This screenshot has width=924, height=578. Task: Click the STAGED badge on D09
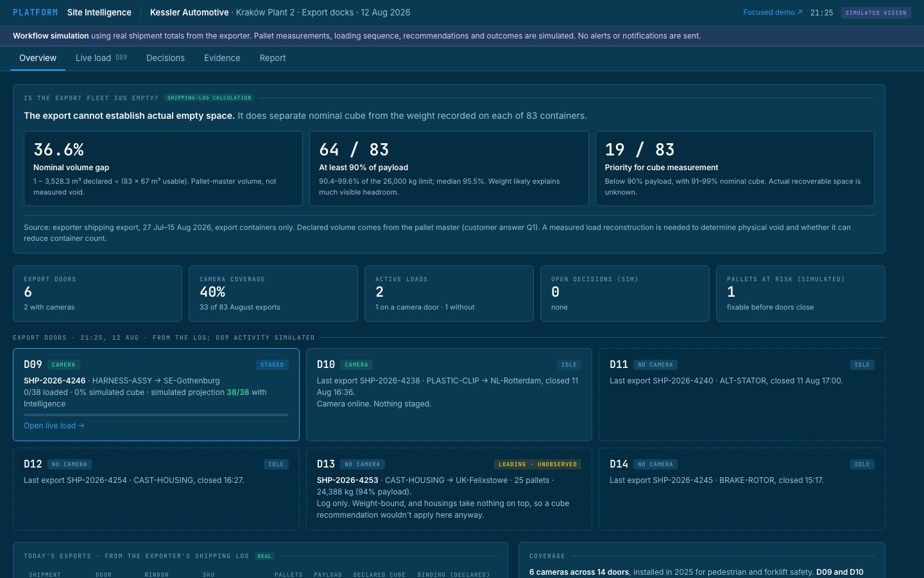tap(272, 365)
